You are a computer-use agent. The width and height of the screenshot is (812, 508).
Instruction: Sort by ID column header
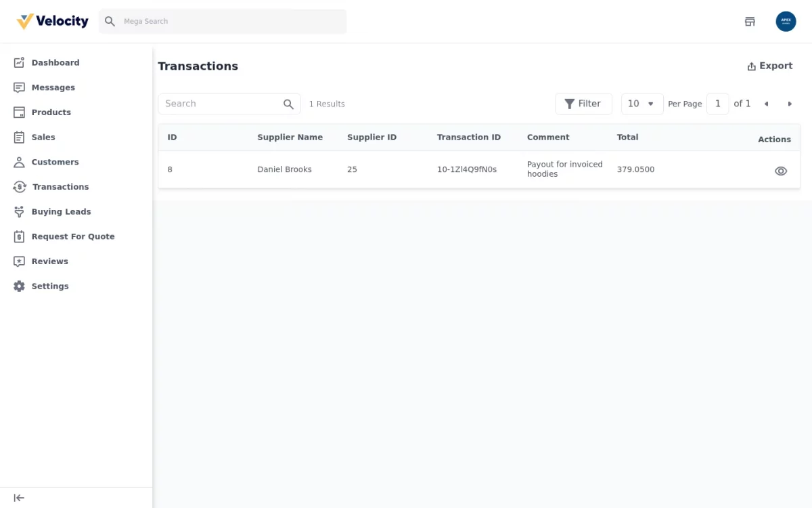point(172,137)
